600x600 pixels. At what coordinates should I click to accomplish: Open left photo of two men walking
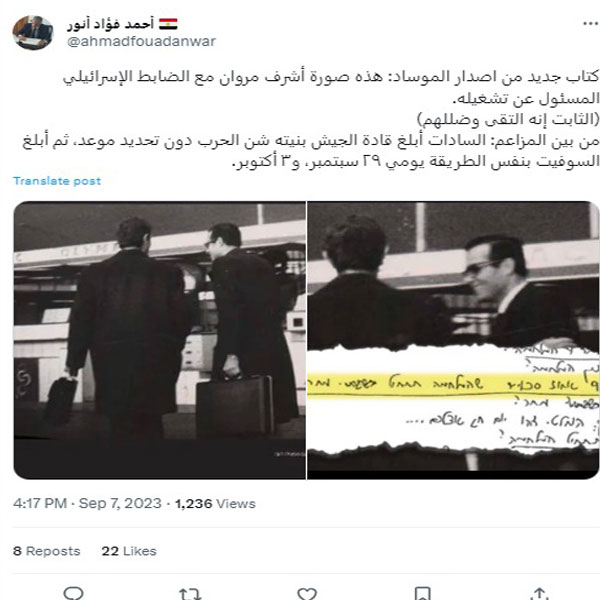click(160, 340)
